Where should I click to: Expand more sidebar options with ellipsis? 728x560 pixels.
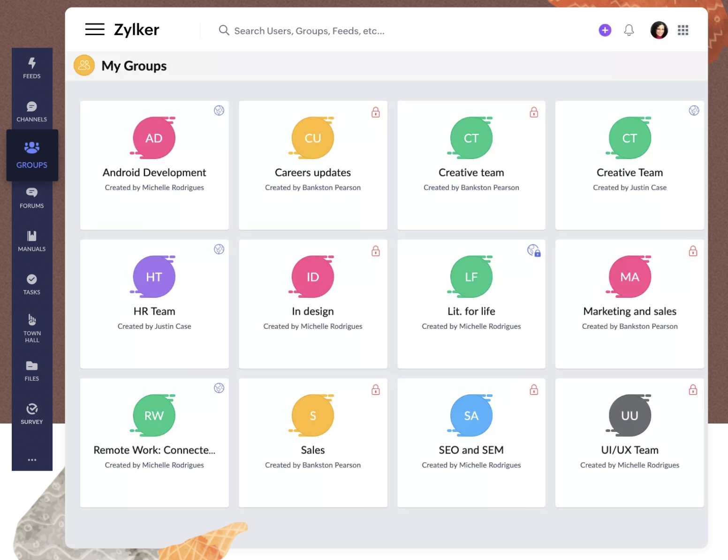[32, 460]
